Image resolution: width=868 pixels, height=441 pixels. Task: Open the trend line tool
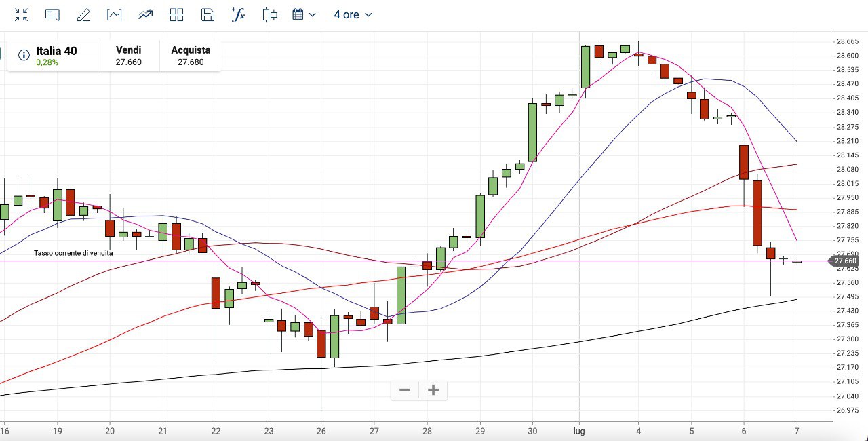pos(145,15)
